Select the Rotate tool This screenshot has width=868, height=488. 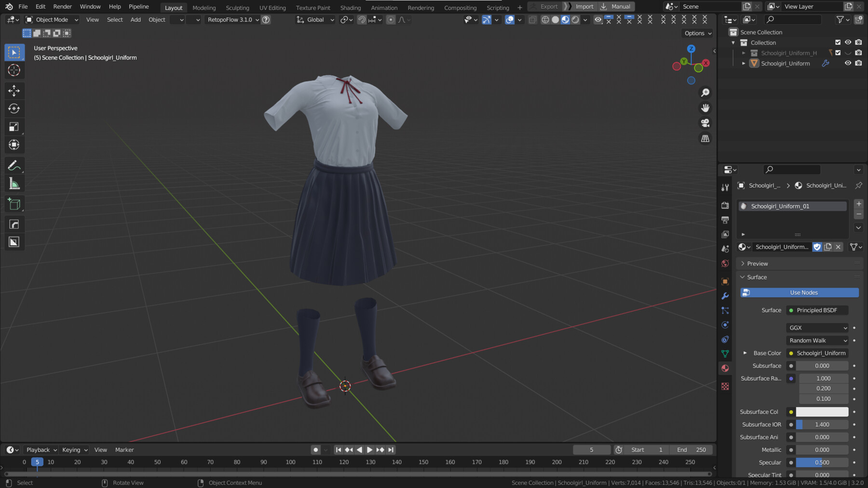click(x=14, y=108)
